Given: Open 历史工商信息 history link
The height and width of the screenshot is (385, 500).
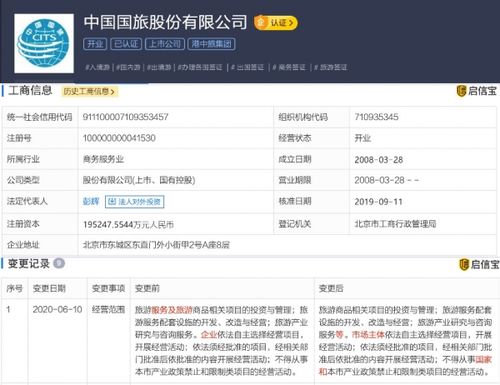Looking at the screenshot, I should pos(89,91).
